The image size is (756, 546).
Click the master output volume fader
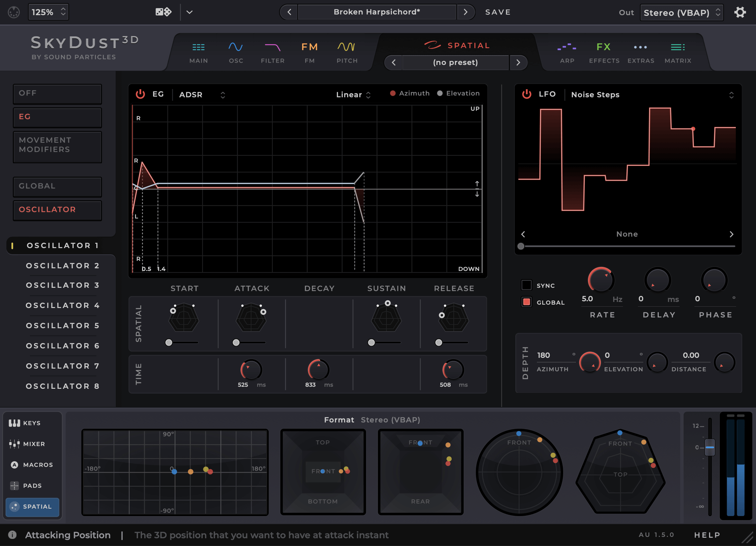tap(710, 447)
